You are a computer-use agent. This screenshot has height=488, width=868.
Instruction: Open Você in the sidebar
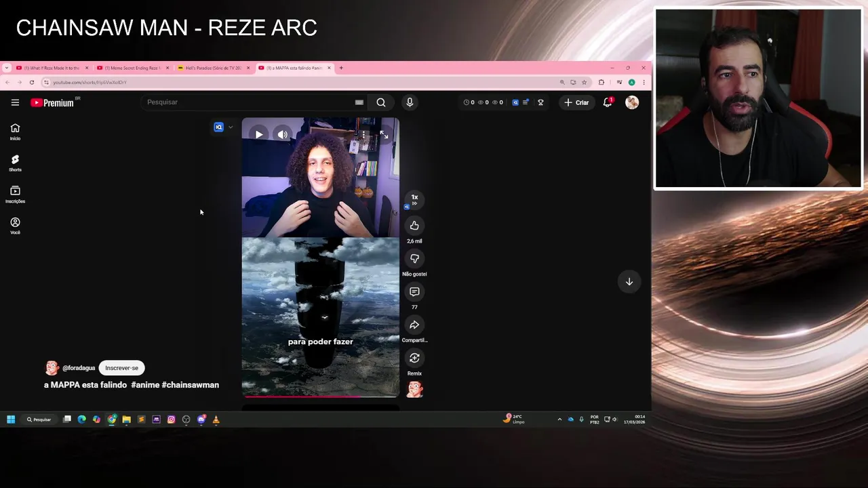click(15, 226)
